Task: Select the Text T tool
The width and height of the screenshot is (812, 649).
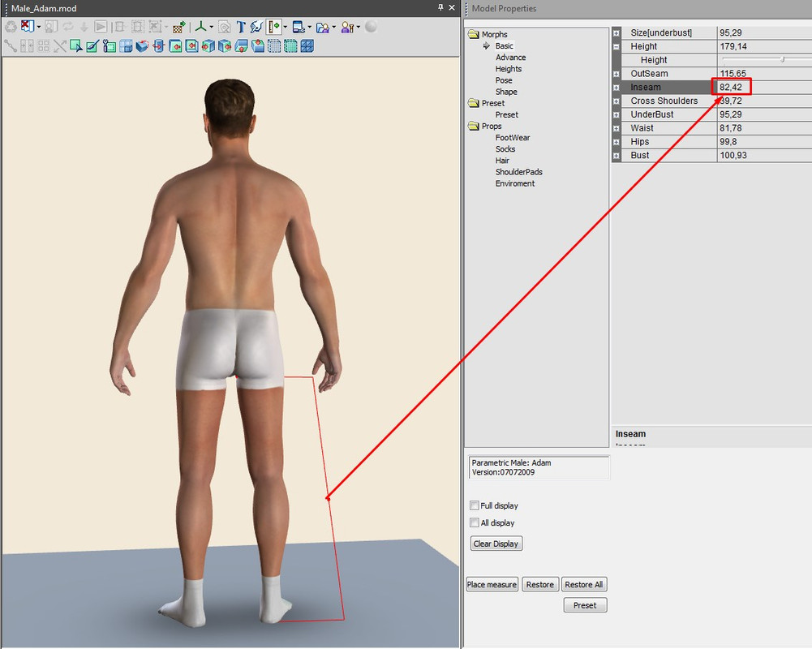Action: click(x=241, y=27)
